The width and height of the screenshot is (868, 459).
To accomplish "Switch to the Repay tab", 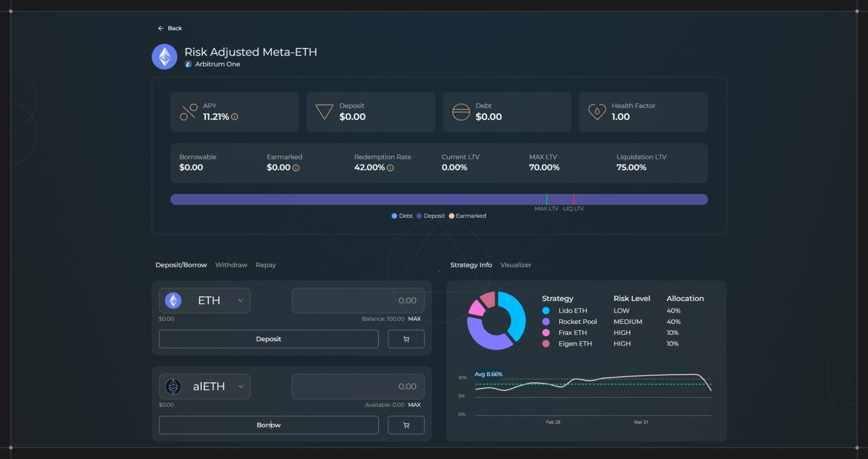I will point(265,265).
